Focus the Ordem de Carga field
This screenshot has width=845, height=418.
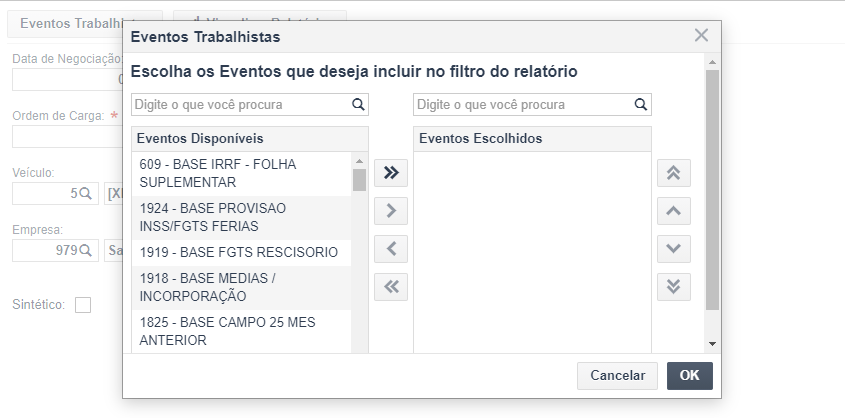tap(67, 137)
